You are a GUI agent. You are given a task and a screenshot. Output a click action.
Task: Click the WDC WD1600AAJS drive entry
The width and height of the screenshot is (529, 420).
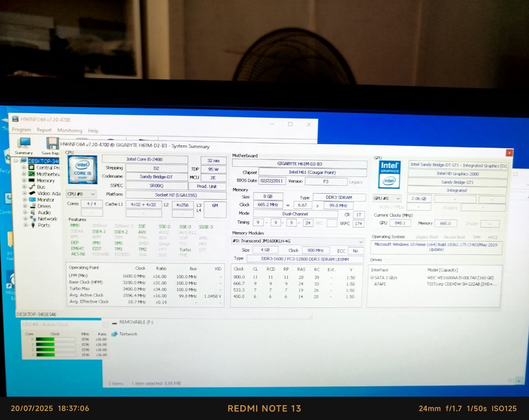click(x=460, y=278)
